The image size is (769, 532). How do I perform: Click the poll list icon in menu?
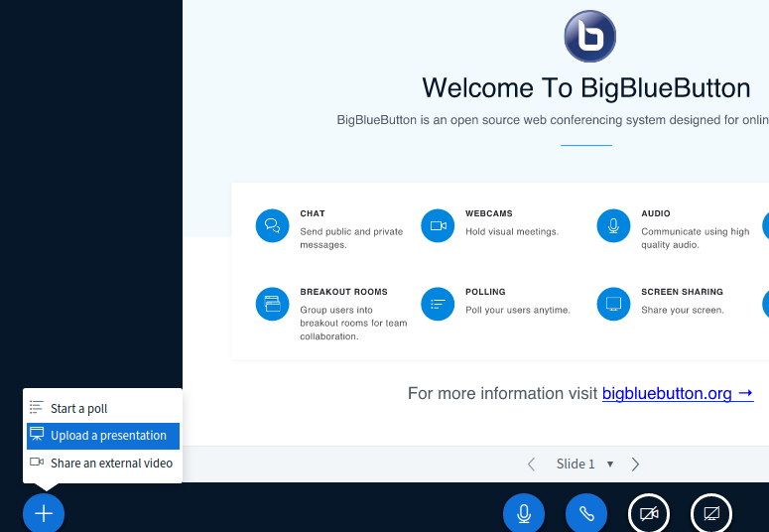pos(37,407)
